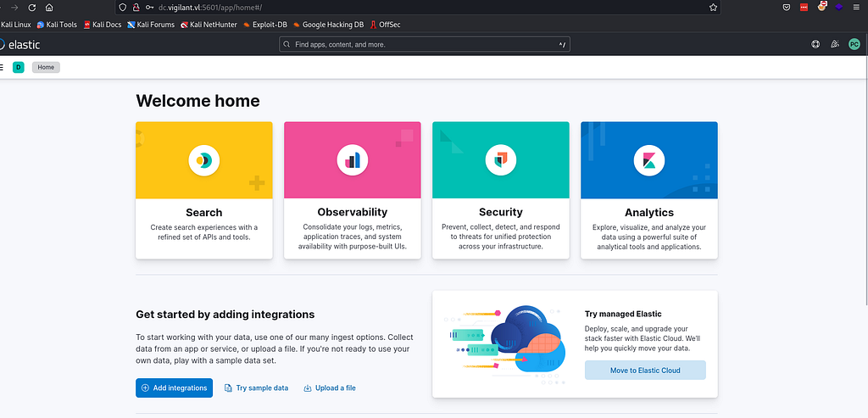
Task: Click the Home breadcrumb
Action: coord(46,68)
